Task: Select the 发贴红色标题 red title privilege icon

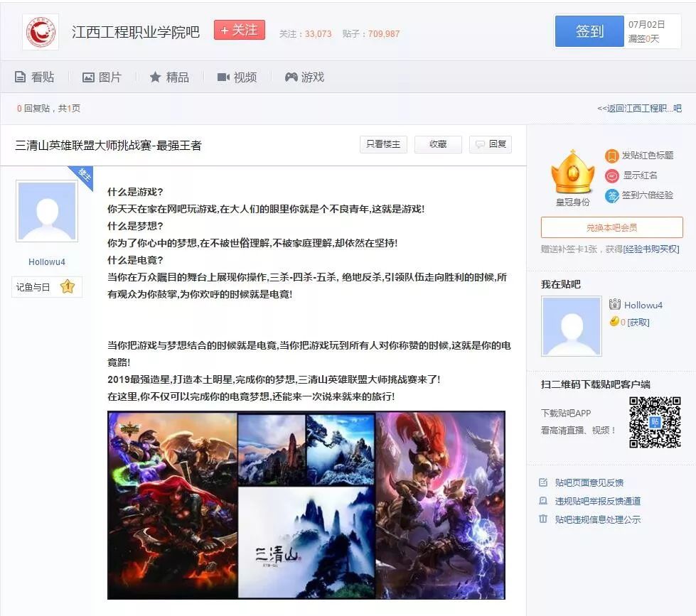Action: click(x=611, y=156)
